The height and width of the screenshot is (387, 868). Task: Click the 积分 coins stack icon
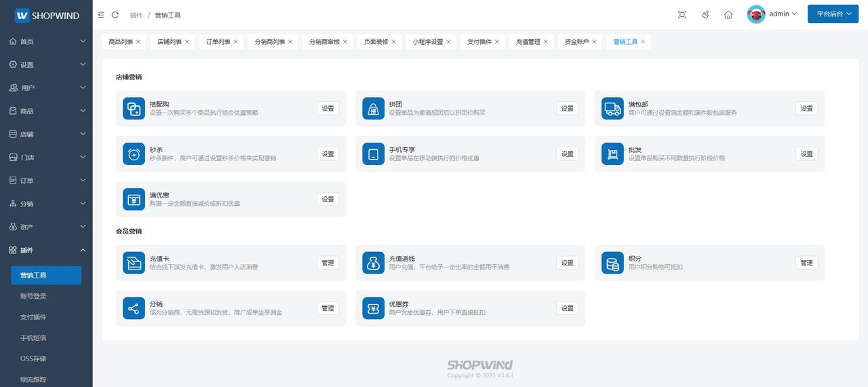click(613, 263)
